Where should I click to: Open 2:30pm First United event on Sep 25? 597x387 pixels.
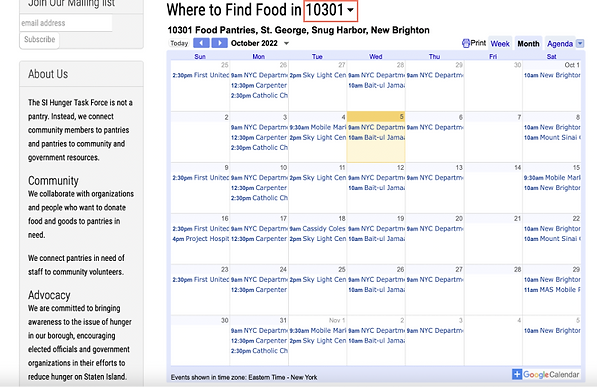[201, 75]
